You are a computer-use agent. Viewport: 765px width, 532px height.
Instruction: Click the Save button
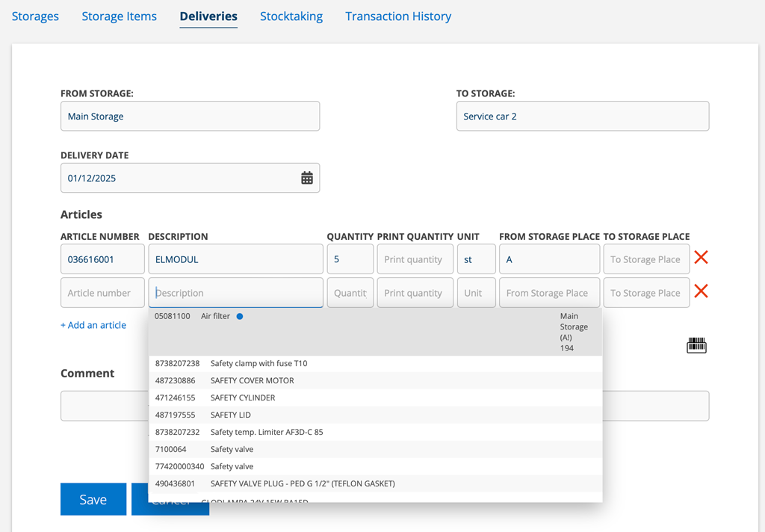(x=93, y=499)
